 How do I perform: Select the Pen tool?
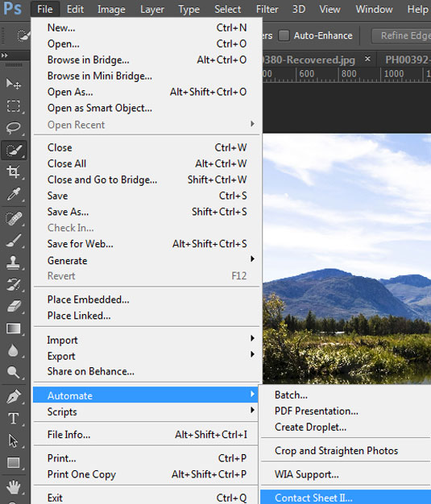coord(13,397)
